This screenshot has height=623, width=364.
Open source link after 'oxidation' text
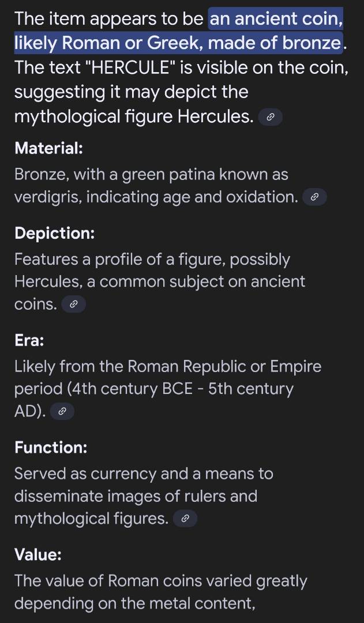coord(314,197)
